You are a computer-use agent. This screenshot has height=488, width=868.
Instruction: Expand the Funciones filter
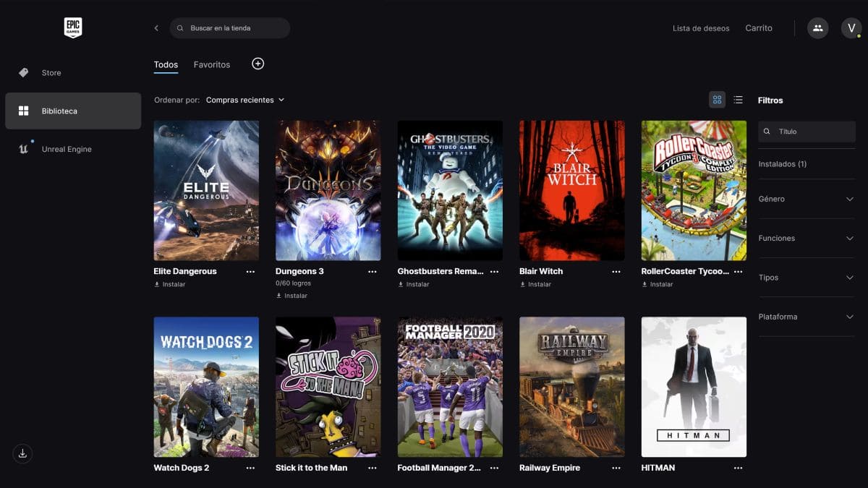(x=807, y=238)
